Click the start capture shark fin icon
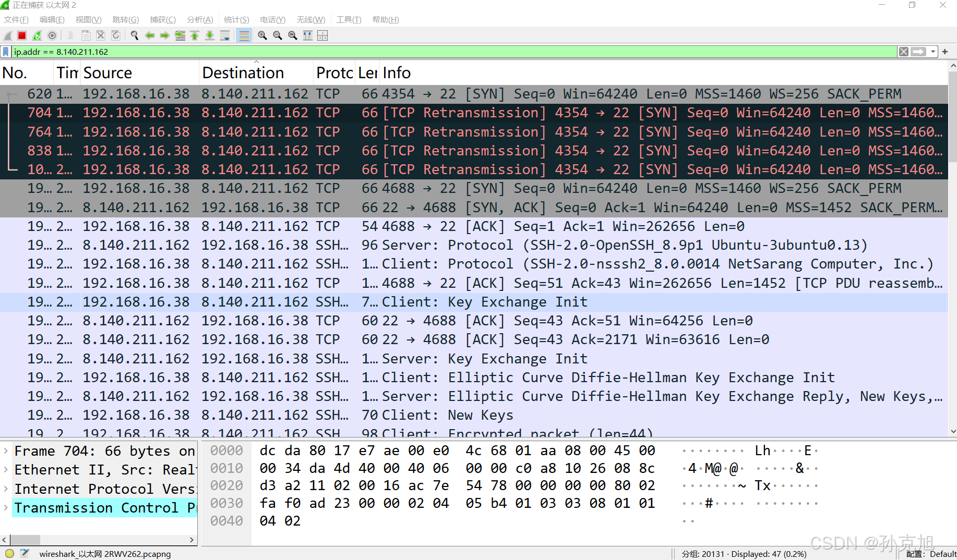957x560 pixels. tap(8, 35)
